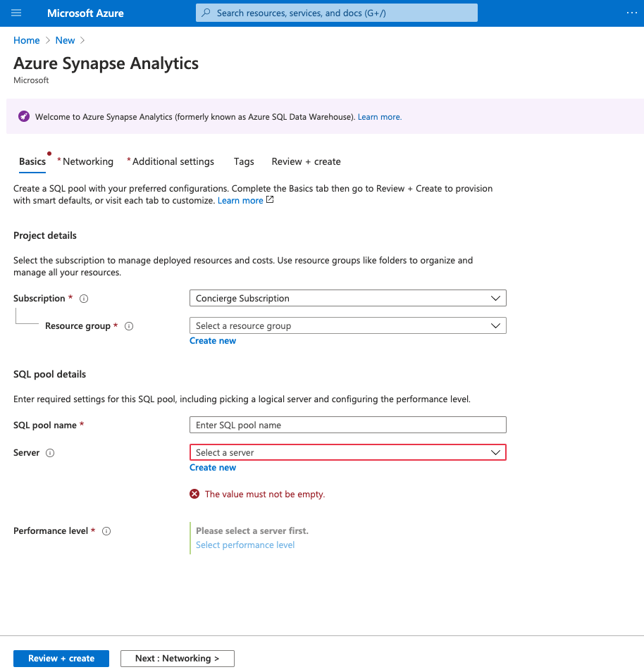Click the Review + create button

tap(61, 658)
